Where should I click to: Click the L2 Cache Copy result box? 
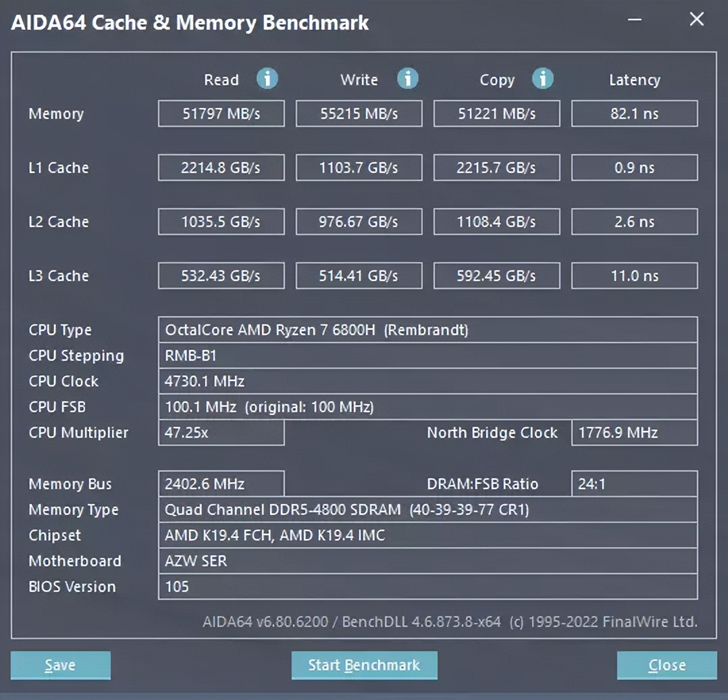(x=496, y=222)
